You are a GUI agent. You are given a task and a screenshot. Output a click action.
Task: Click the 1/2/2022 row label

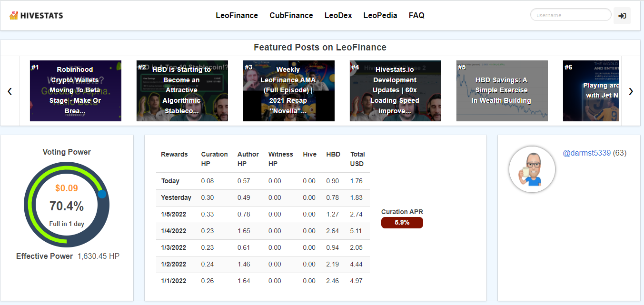(174, 264)
